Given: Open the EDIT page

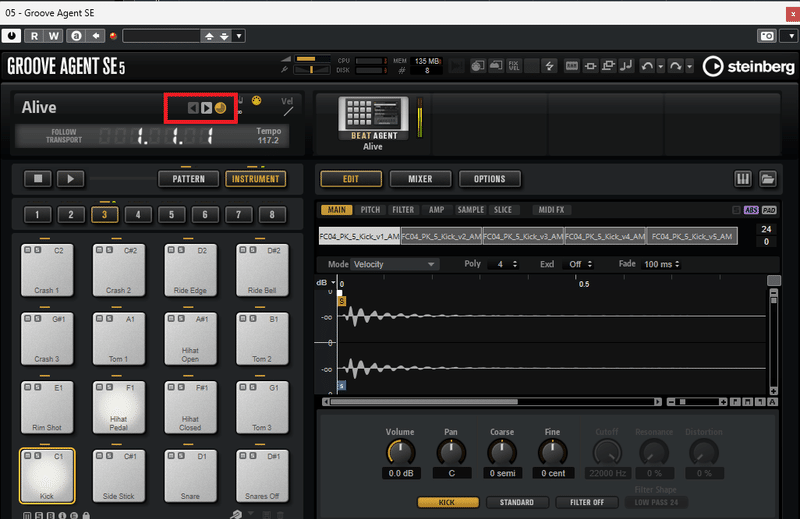Looking at the screenshot, I should pyautogui.click(x=351, y=179).
